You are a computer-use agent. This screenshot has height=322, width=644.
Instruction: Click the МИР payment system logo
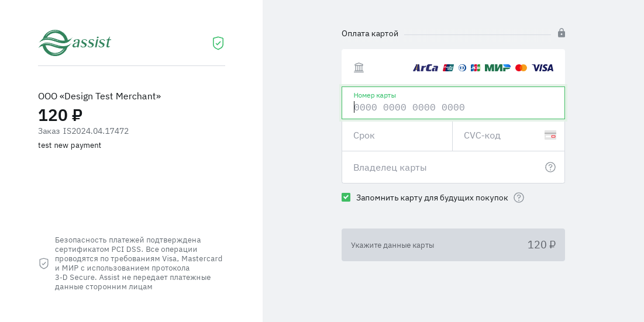(x=497, y=68)
